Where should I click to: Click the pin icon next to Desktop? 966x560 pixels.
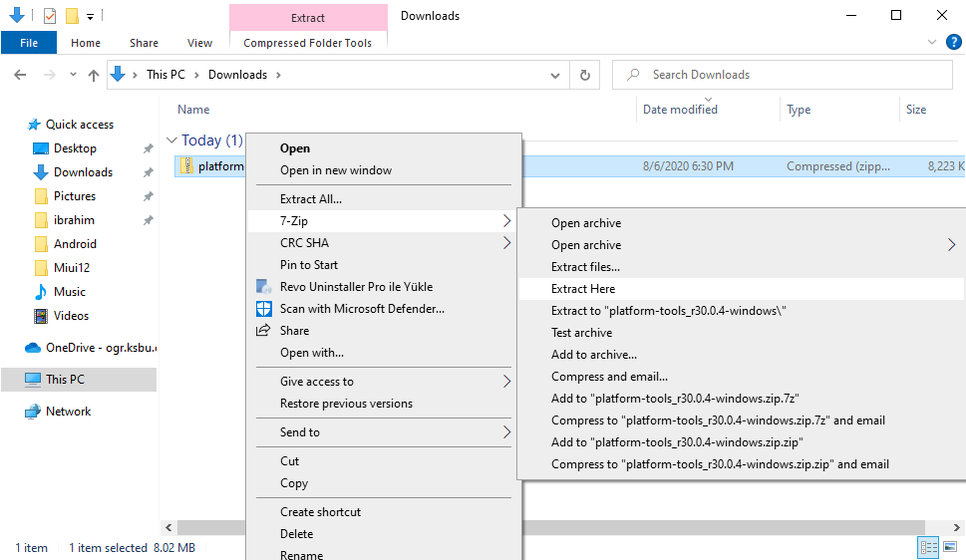coord(148,148)
